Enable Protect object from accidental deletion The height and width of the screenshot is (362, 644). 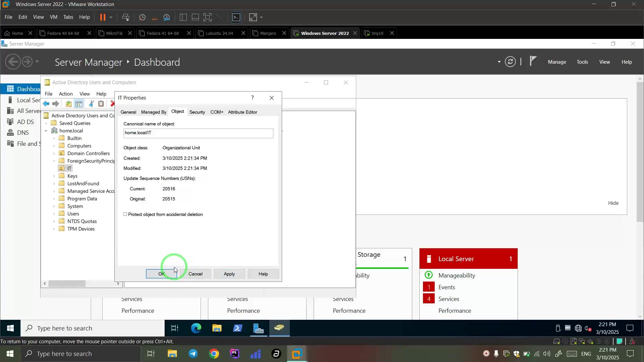pyautogui.click(x=125, y=214)
